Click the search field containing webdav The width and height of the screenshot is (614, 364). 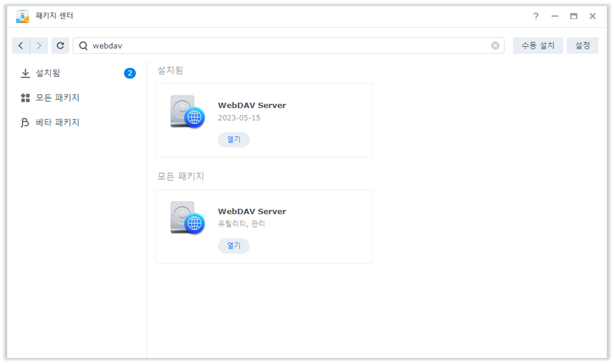[288, 46]
